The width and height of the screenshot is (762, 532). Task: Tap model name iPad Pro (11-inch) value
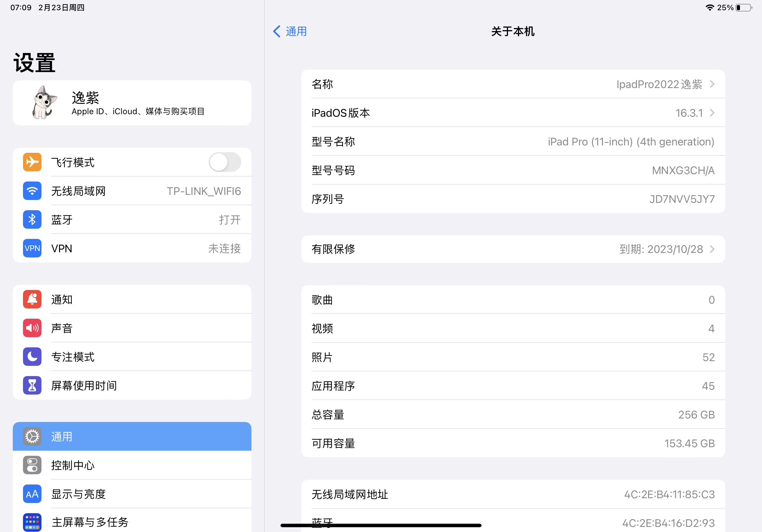631,142
